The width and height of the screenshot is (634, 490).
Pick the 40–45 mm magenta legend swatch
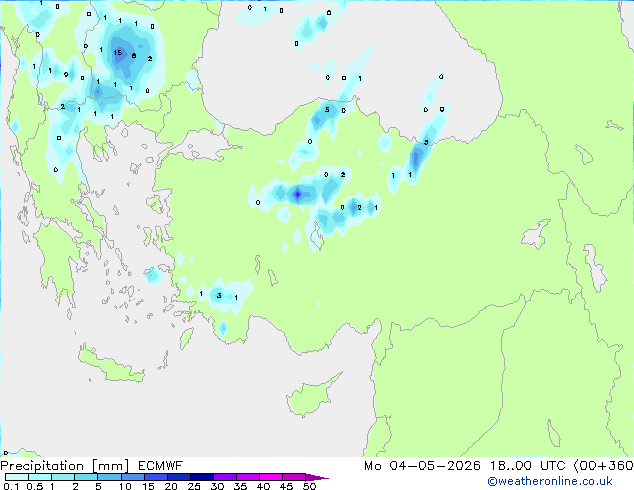point(271,477)
